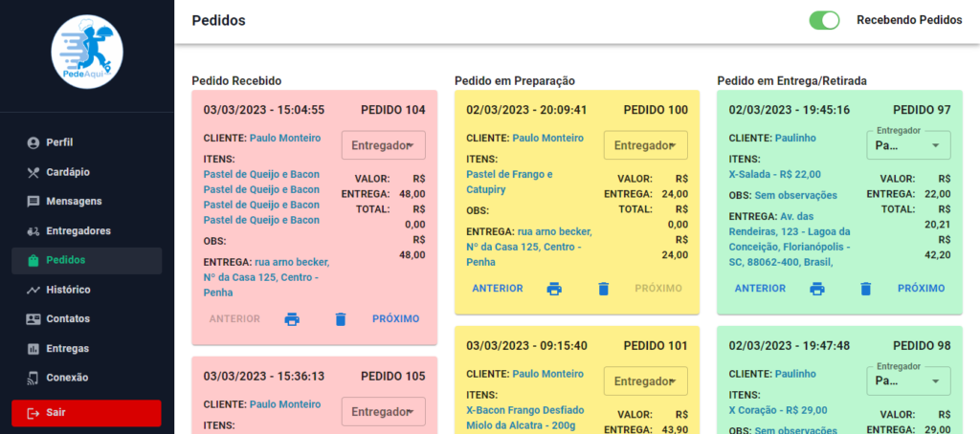Delete order Pedido 104 with trash icon
Screen dimensions: 980x434
point(340,319)
